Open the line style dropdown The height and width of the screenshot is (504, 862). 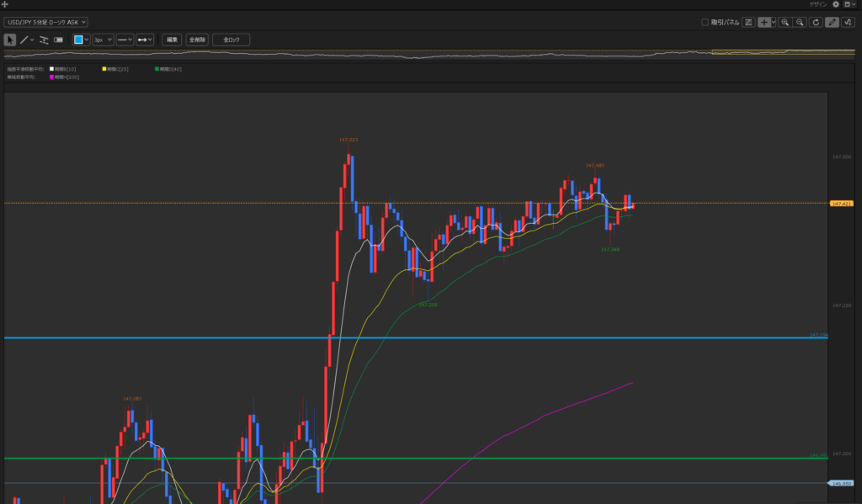click(x=125, y=40)
